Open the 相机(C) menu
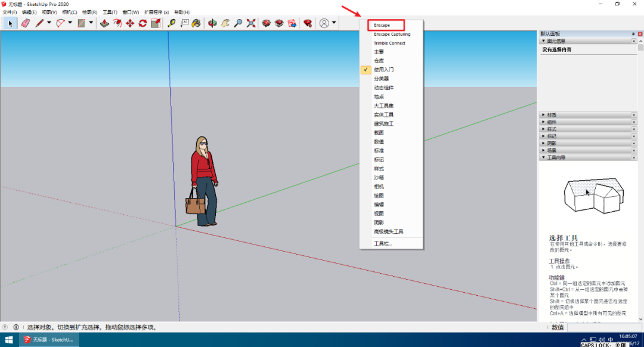 coord(70,12)
